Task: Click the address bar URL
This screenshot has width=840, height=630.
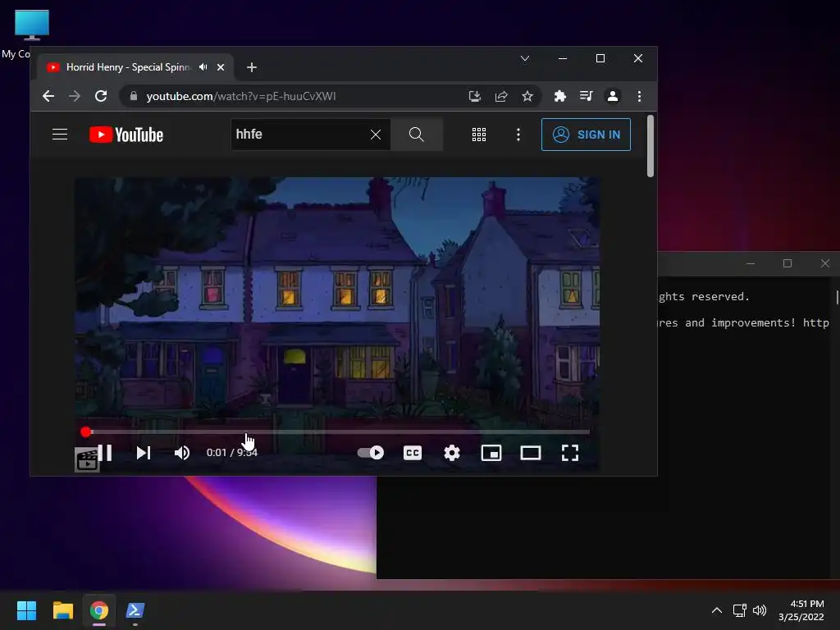Action: [241, 97]
